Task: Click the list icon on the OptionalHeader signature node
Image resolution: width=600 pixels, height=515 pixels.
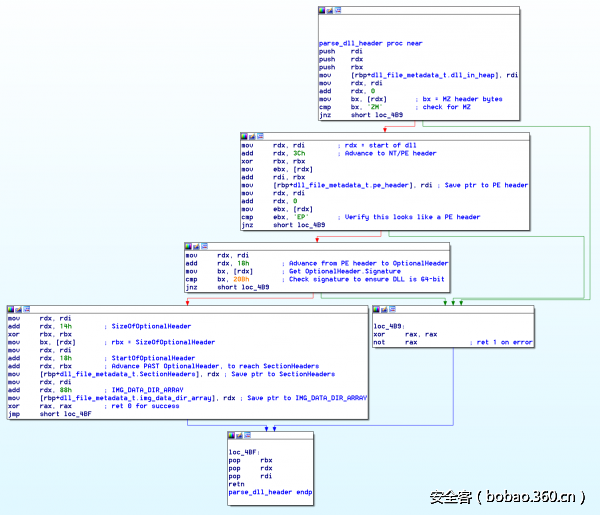Action: pos(203,245)
